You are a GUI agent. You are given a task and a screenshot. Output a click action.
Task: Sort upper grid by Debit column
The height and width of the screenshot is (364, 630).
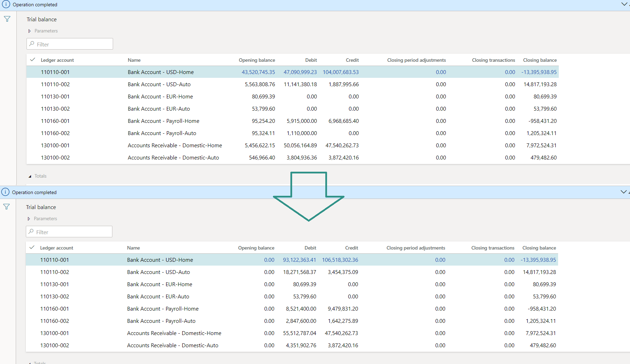point(311,60)
